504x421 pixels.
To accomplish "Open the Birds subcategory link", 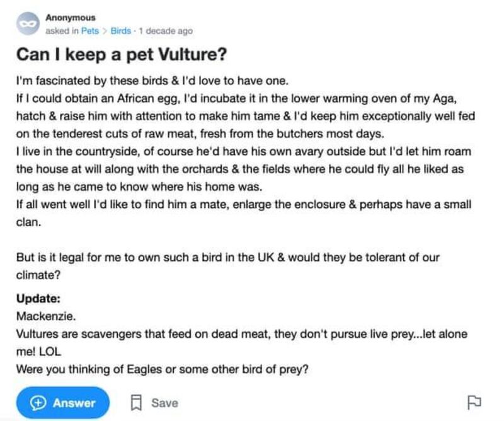I will click(x=120, y=31).
